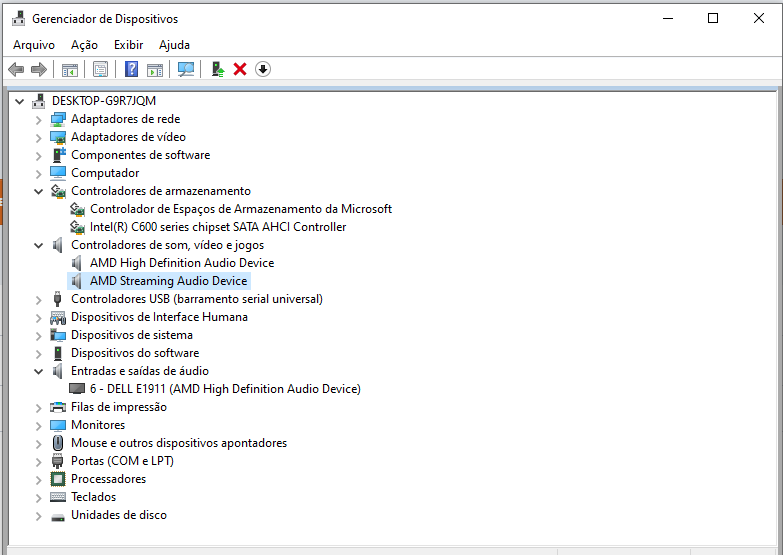
Task: Click the Adaptadores de vídeo display icon
Action: 58,137
